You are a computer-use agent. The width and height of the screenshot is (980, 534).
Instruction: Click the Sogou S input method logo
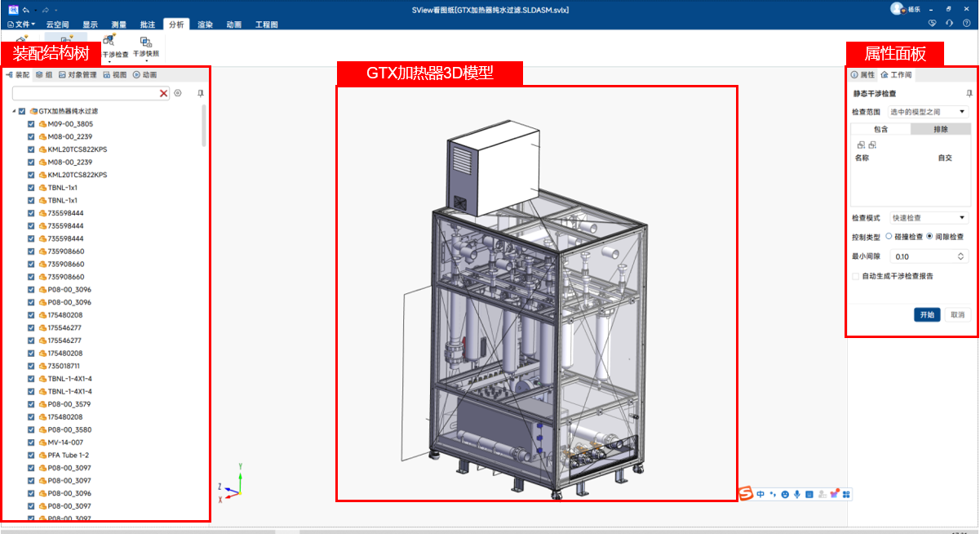745,493
